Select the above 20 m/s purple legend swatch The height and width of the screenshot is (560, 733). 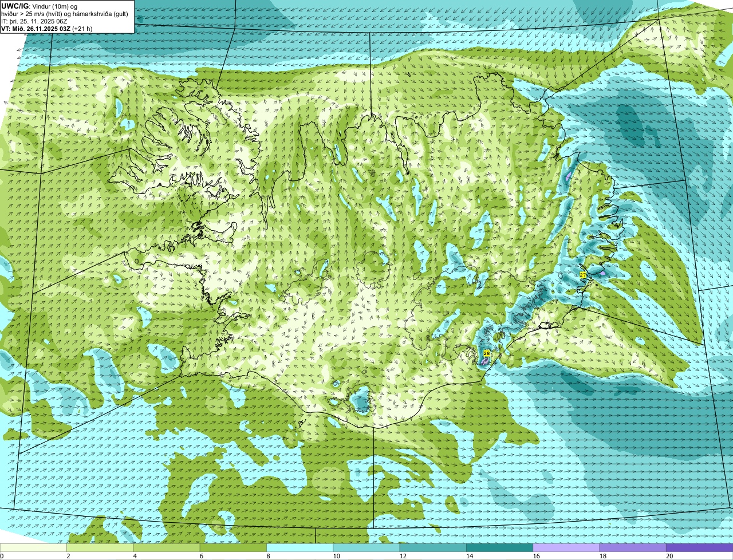699,547
